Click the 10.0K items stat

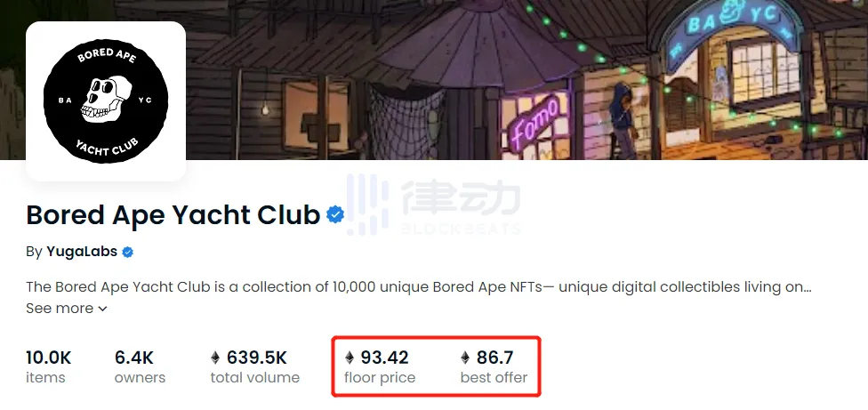49,366
